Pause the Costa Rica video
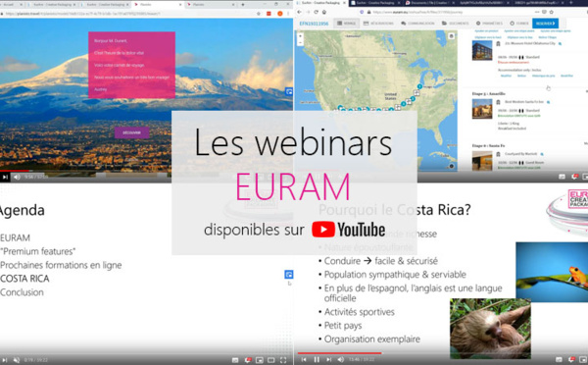Image resolution: width=588 pixels, height=365 pixels. tap(317, 359)
